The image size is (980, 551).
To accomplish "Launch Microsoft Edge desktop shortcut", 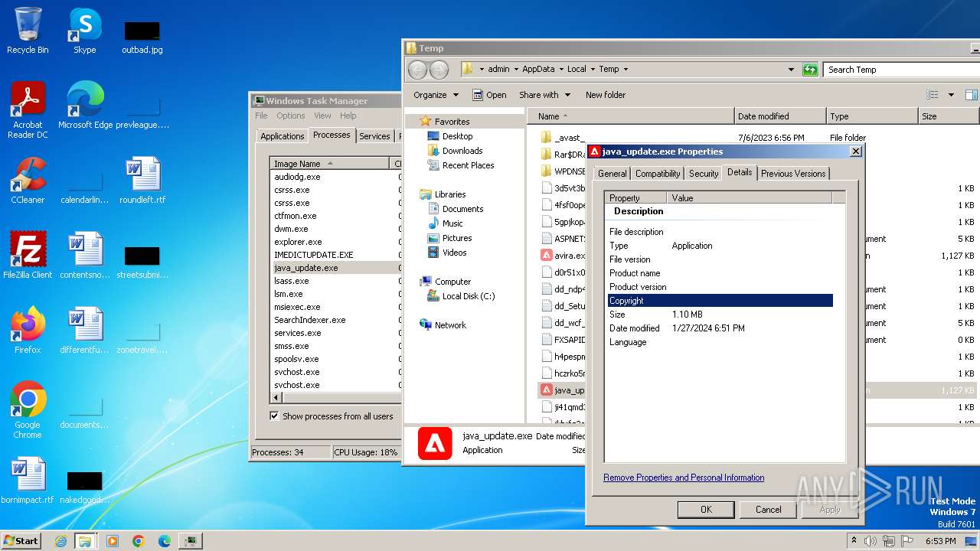I will [85, 106].
